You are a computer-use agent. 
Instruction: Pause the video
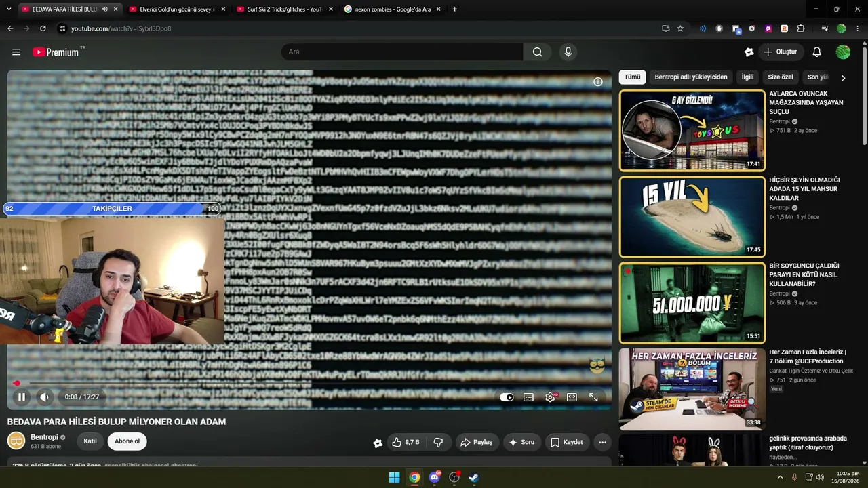(22, 397)
